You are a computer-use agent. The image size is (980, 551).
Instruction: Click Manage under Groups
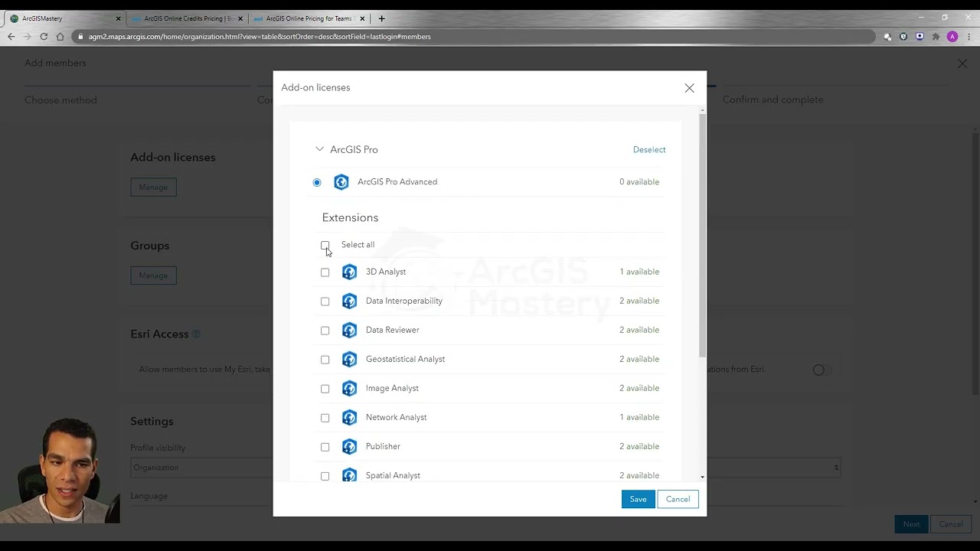[x=153, y=275]
